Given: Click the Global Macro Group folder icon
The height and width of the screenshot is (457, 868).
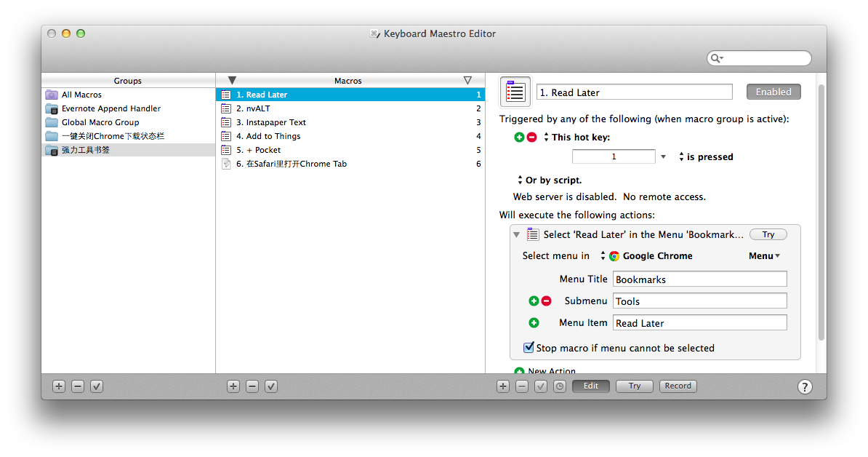Looking at the screenshot, I should tap(52, 122).
